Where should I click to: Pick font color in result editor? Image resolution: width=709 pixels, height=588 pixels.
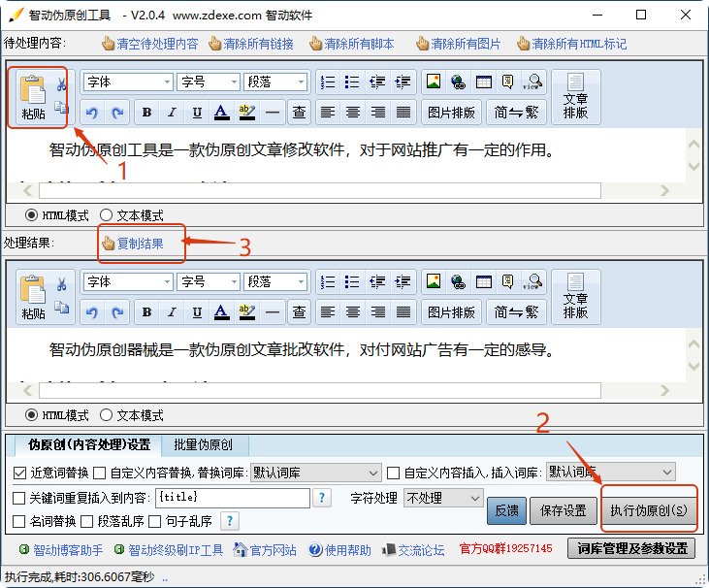(221, 312)
